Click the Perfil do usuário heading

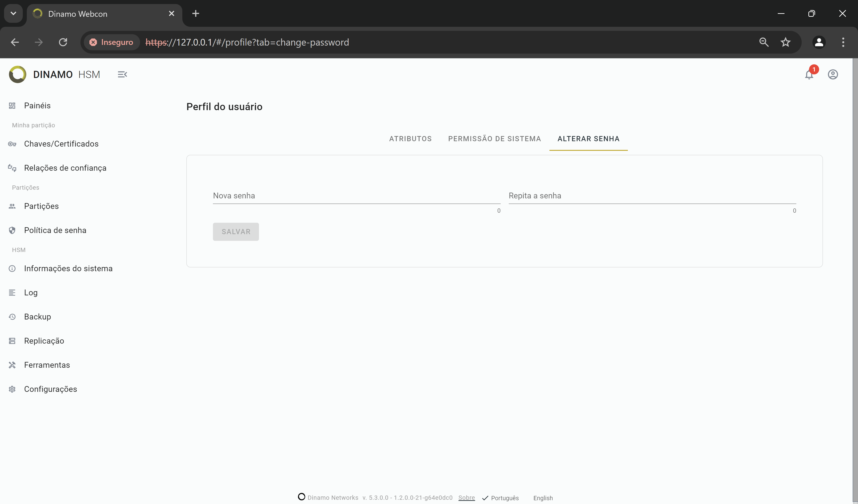[x=224, y=107]
